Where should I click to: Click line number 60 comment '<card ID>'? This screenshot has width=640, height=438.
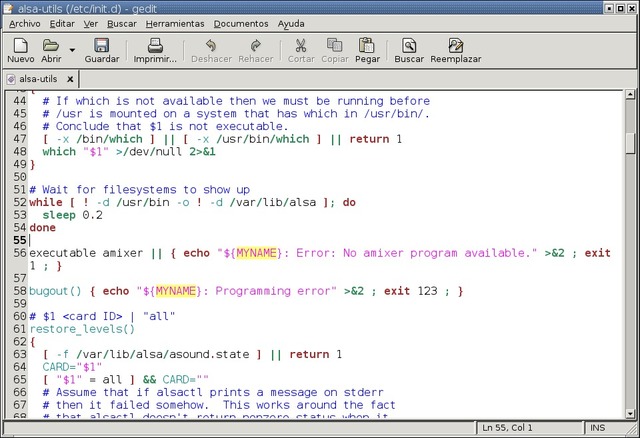[x=92, y=316]
